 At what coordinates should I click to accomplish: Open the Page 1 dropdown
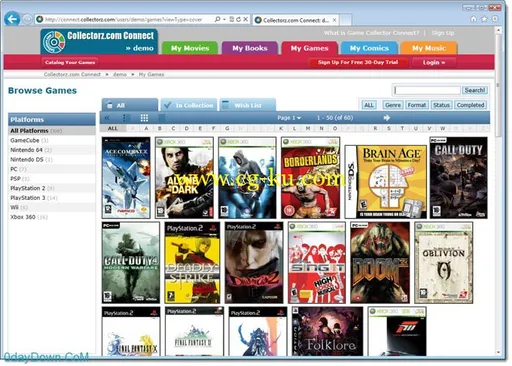click(x=289, y=118)
